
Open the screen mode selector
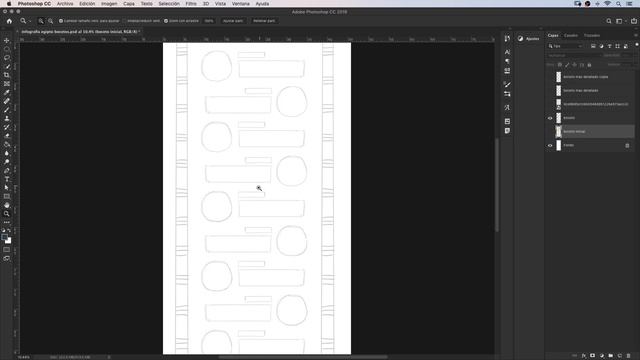(x=7, y=258)
